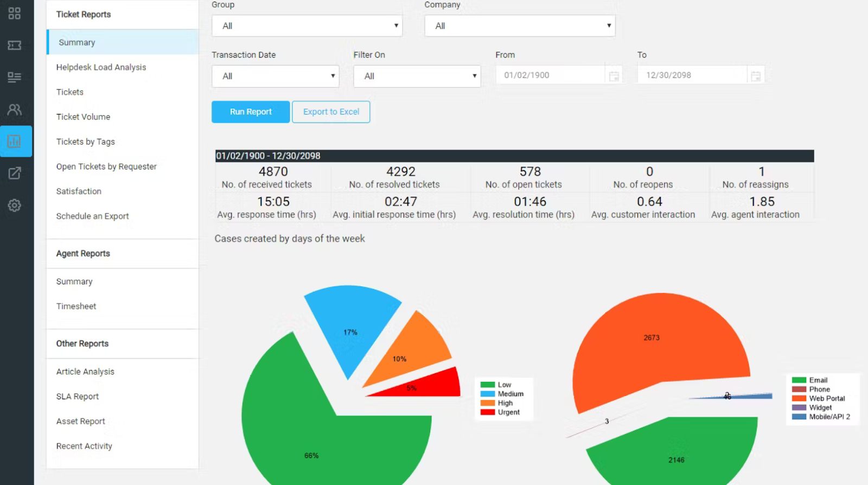
Task: Open the To date calendar icon
Action: [756, 76]
